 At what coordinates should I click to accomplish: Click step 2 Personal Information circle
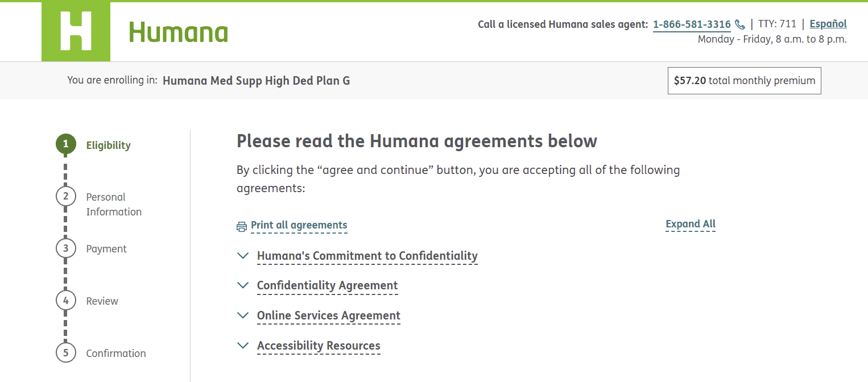66,196
